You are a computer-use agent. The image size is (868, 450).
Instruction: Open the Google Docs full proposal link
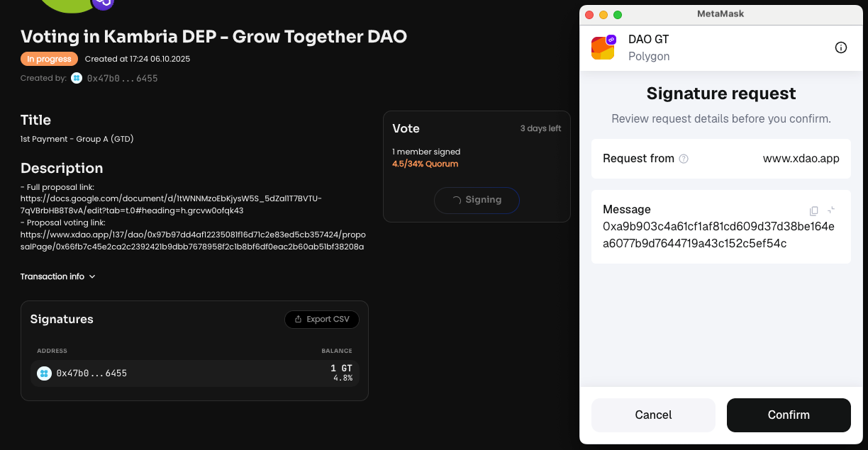pyautogui.click(x=170, y=204)
